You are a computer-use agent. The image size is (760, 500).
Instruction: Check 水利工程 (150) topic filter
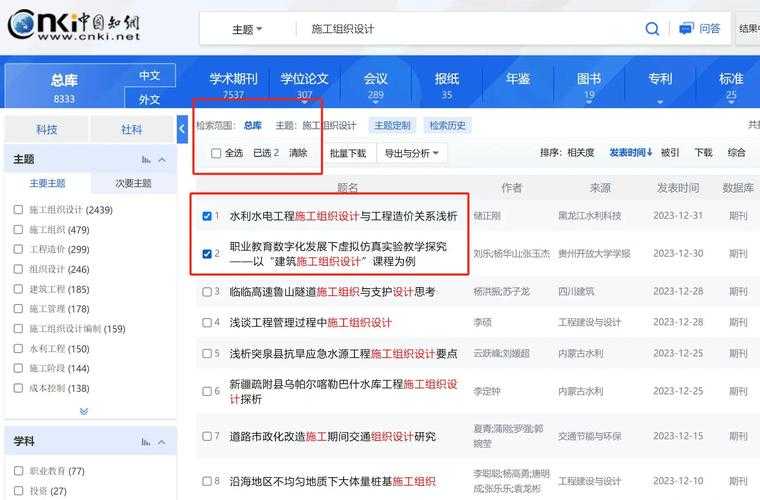tap(18, 349)
